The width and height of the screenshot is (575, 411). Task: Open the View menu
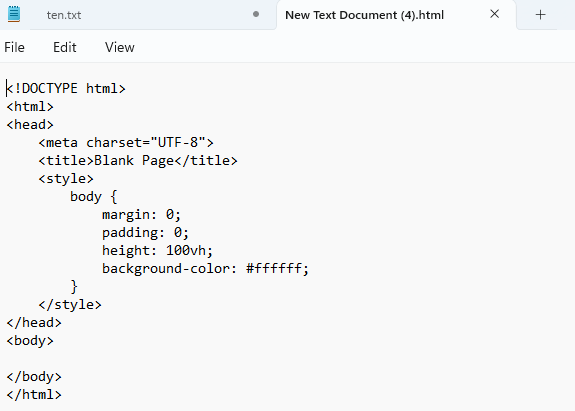(x=120, y=47)
